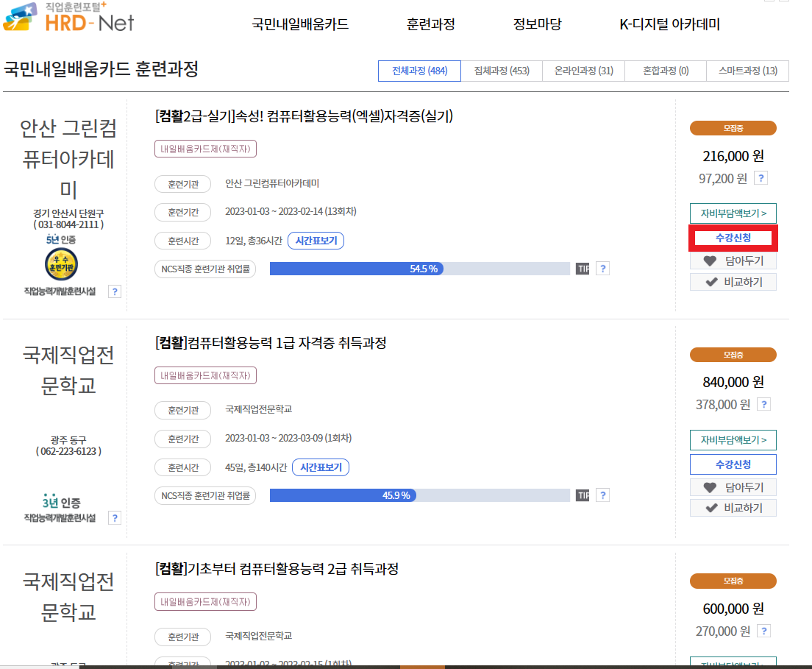The image size is (812, 669).
Task: Select the 전체과정 (484) tab
Action: coord(419,71)
